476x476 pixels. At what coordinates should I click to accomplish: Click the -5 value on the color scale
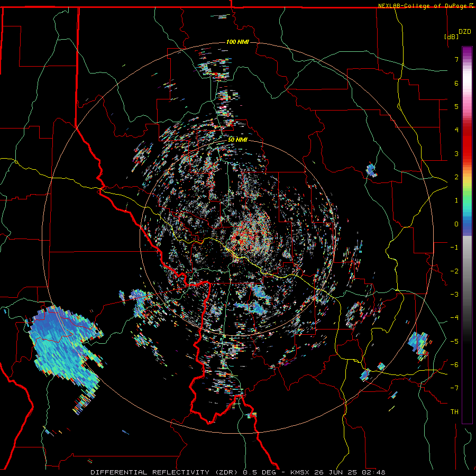coord(454,342)
